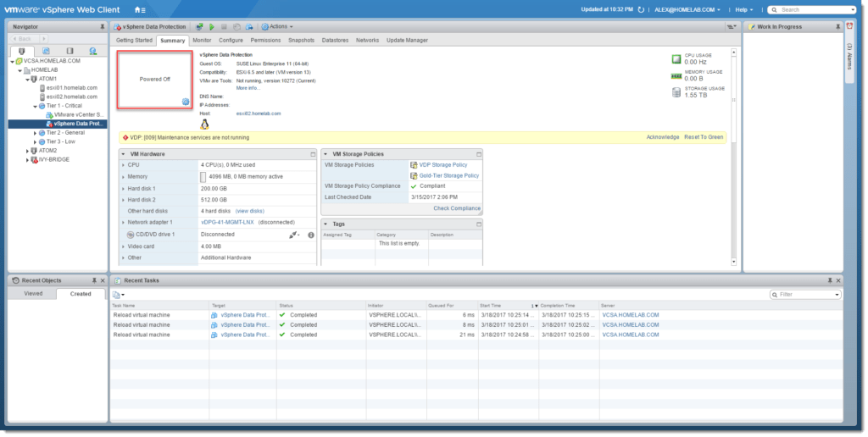868x437 pixels.
Task: Pin the Work In Progress panel
Action: [x=837, y=26]
